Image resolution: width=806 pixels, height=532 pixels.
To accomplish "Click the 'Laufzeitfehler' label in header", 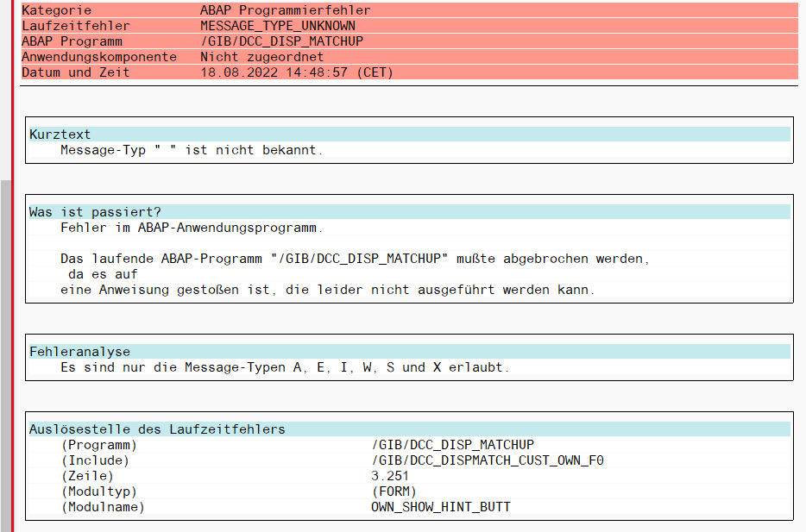I will [x=75, y=26].
